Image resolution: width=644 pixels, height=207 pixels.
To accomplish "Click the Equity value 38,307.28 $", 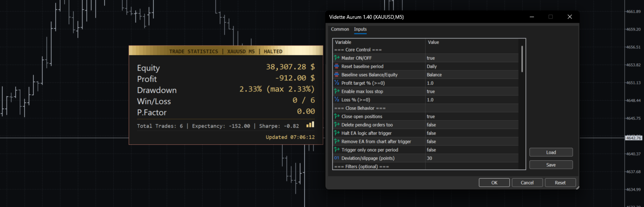I will 291,68.
